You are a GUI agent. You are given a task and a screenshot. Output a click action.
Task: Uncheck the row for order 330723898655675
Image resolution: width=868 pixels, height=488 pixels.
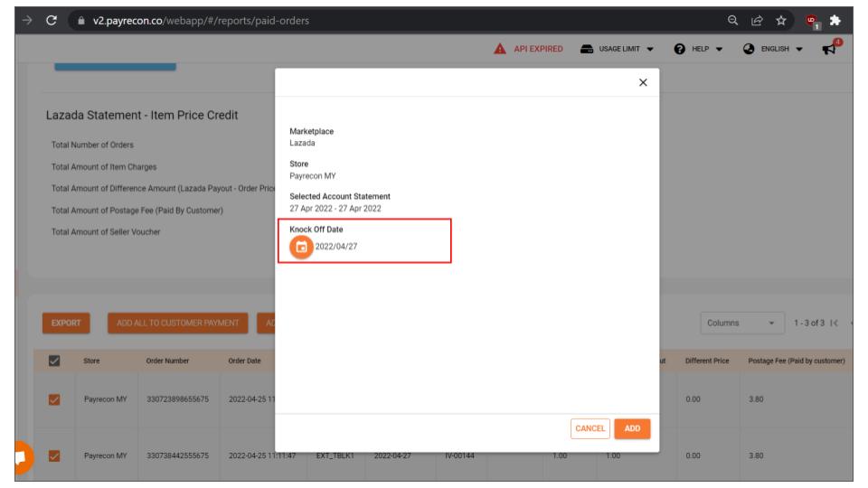pos(54,399)
